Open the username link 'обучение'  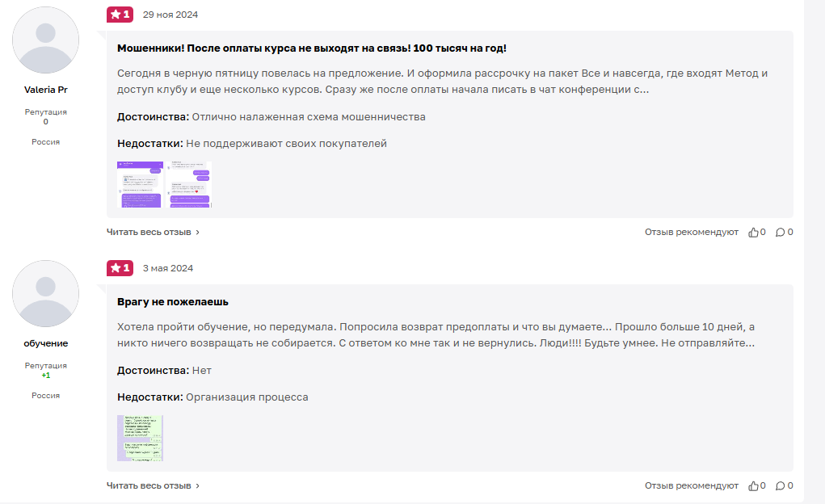(46, 343)
